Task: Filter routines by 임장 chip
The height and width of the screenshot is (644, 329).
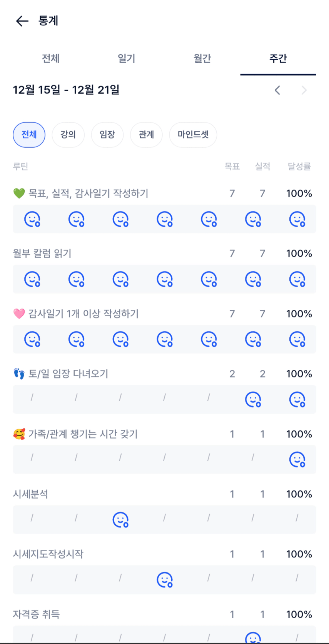Action: 107,135
